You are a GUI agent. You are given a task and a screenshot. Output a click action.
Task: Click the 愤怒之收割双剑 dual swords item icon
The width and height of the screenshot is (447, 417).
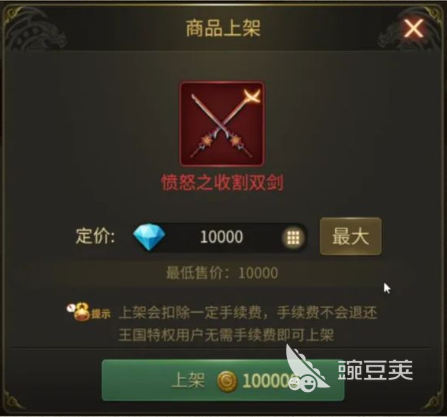pos(222,124)
